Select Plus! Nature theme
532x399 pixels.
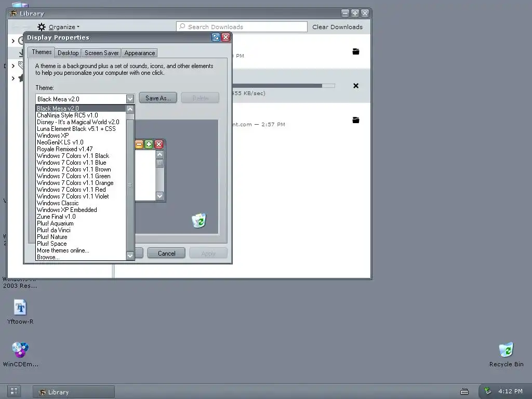[x=81, y=237]
